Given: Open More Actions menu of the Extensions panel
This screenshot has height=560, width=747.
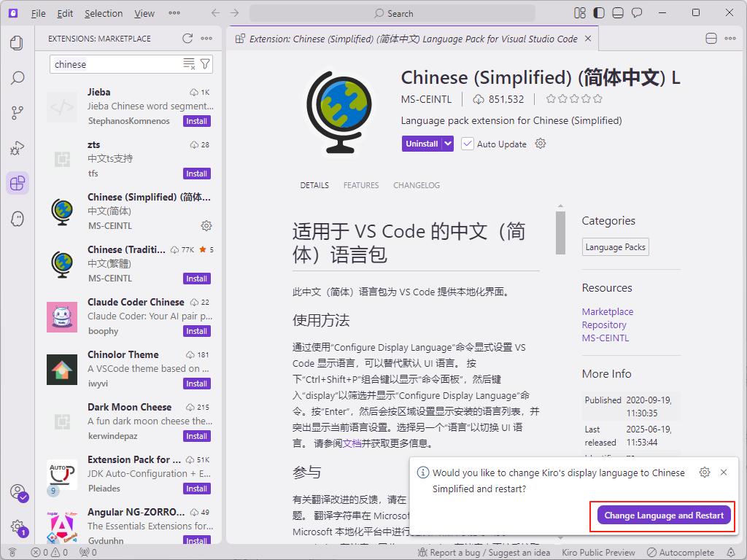Looking at the screenshot, I should (206, 38).
